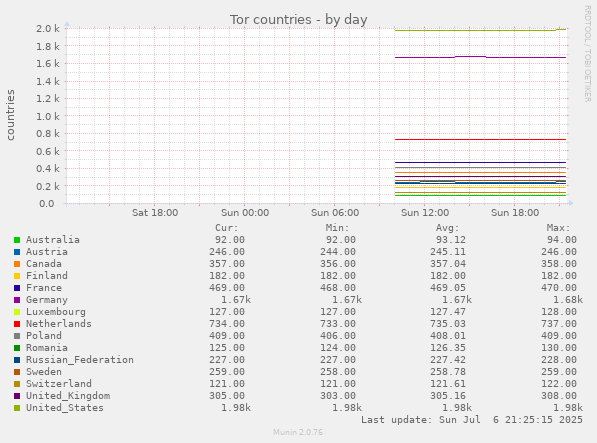Click the Last update timestamp text
The width and height of the screenshot is (597, 443).
[x=472, y=420]
